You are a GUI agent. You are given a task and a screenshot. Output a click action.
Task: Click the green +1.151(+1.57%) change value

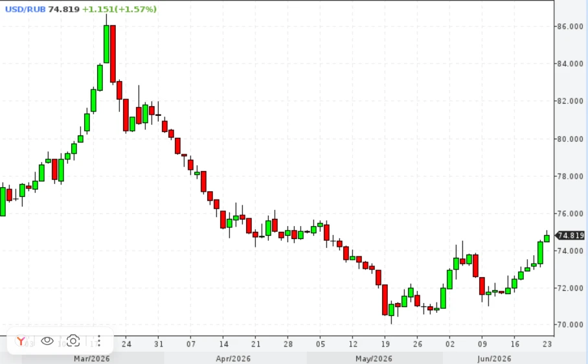pos(119,9)
